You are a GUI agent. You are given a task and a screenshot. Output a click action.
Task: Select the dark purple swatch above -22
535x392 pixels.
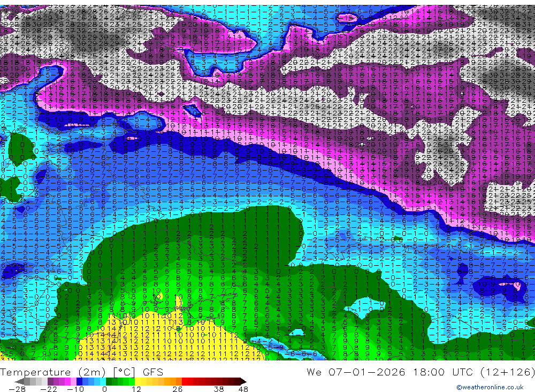(50, 382)
